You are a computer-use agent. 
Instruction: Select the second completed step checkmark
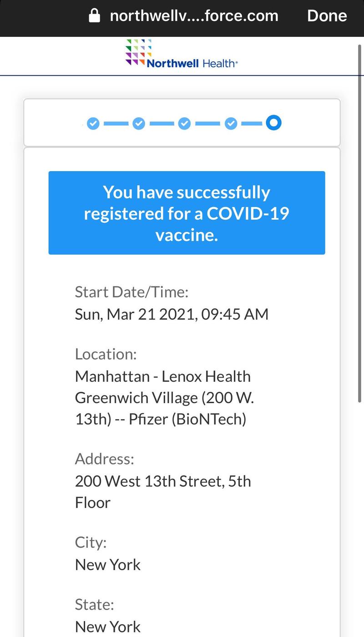[139, 123]
